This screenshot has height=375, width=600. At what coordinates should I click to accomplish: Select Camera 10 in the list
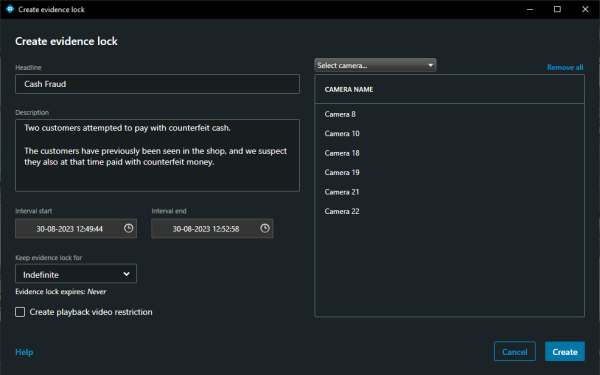pyautogui.click(x=449, y=134)
